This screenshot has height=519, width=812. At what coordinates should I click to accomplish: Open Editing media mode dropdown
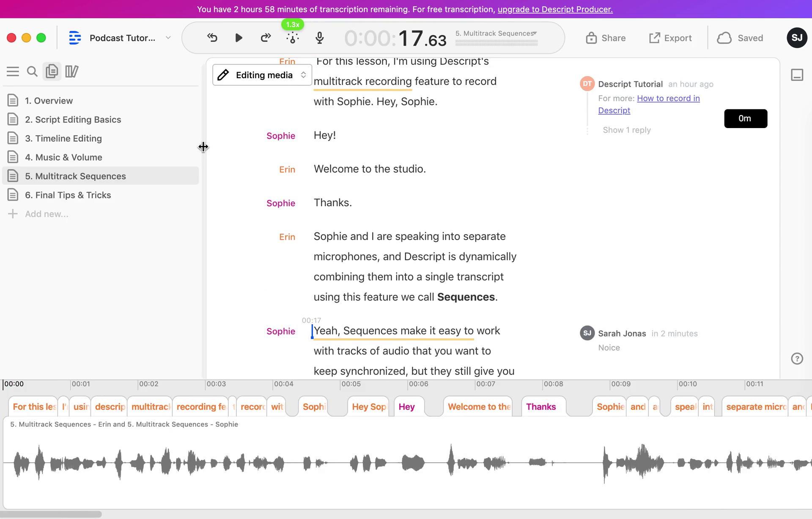tap(262, 75)
